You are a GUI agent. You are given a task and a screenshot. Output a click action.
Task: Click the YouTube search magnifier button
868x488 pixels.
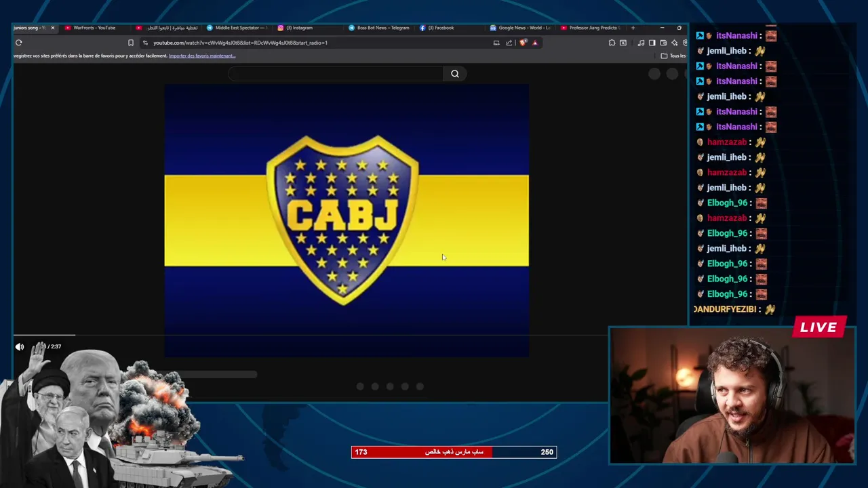point(455,74)
